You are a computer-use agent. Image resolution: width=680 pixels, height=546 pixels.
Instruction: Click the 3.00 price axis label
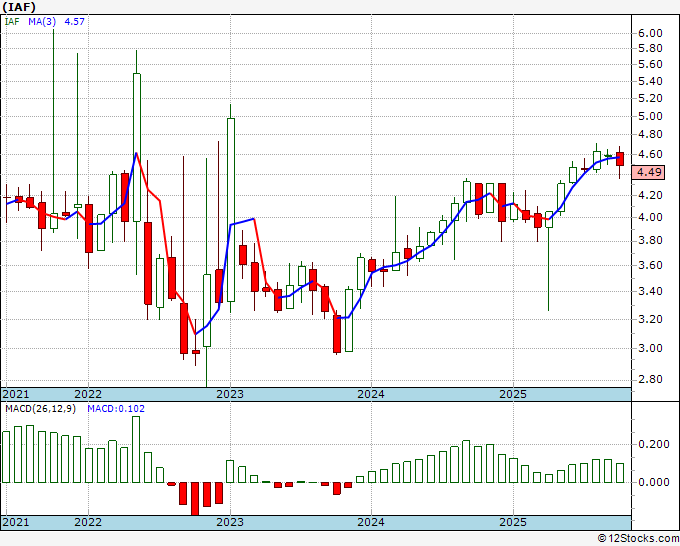point(650,348)
